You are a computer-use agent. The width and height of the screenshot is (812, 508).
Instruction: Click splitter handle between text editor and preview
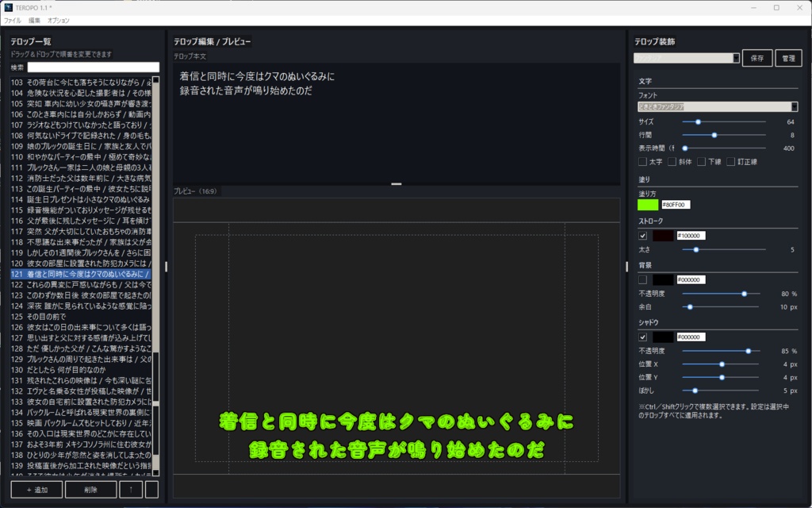tap(396, 184)
